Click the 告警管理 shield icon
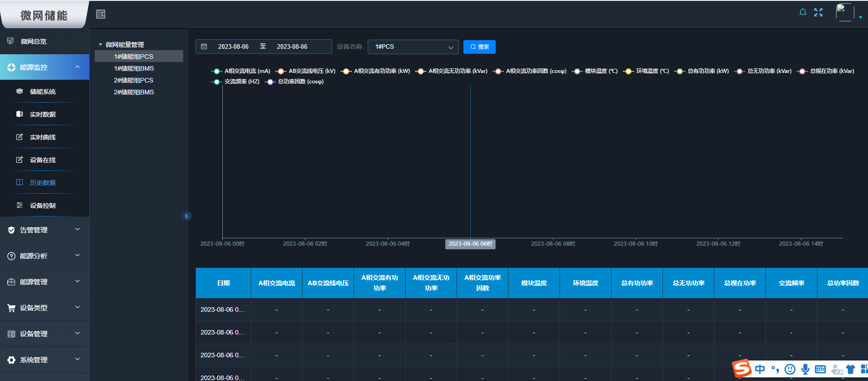The image size is (868, 381). pyautogui.click(x=11, y=230)
